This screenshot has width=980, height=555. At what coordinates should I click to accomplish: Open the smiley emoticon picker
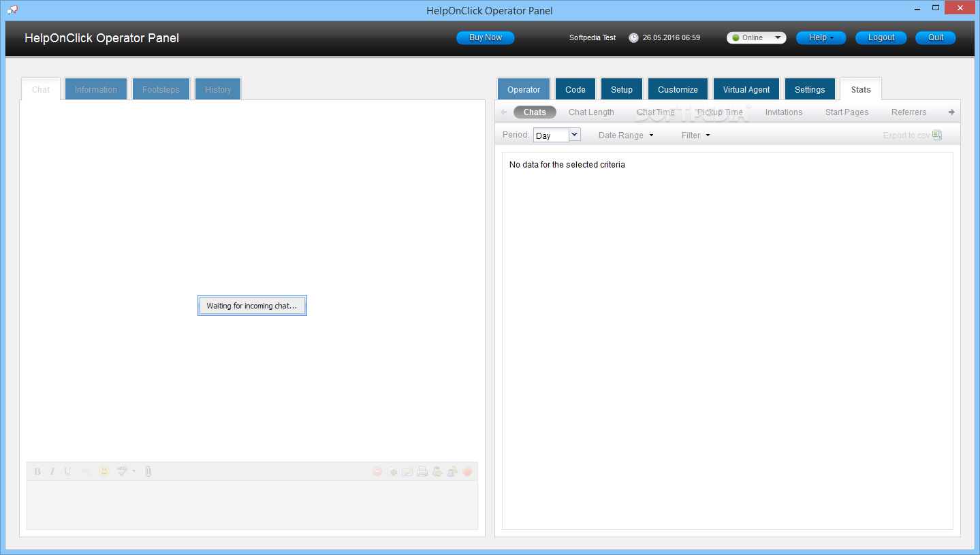(104, 471)
